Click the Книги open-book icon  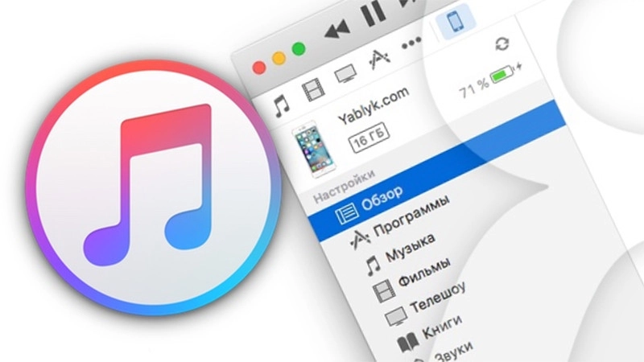pyautogui.click(x=408, y=341)
